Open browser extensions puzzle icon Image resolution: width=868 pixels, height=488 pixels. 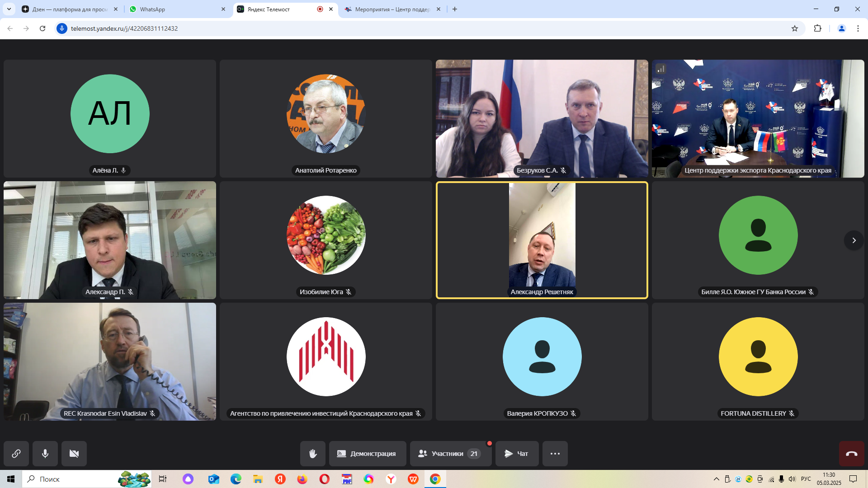click(817, 28)
